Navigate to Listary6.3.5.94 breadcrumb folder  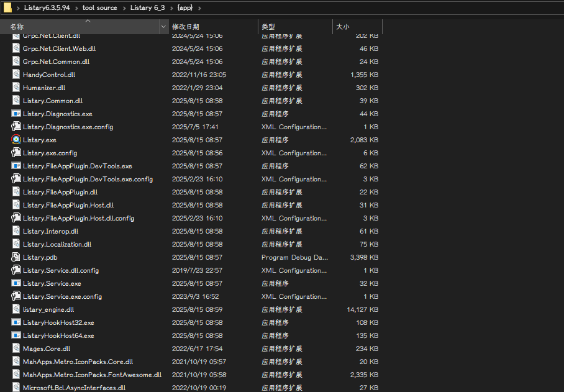click(47, 7)
